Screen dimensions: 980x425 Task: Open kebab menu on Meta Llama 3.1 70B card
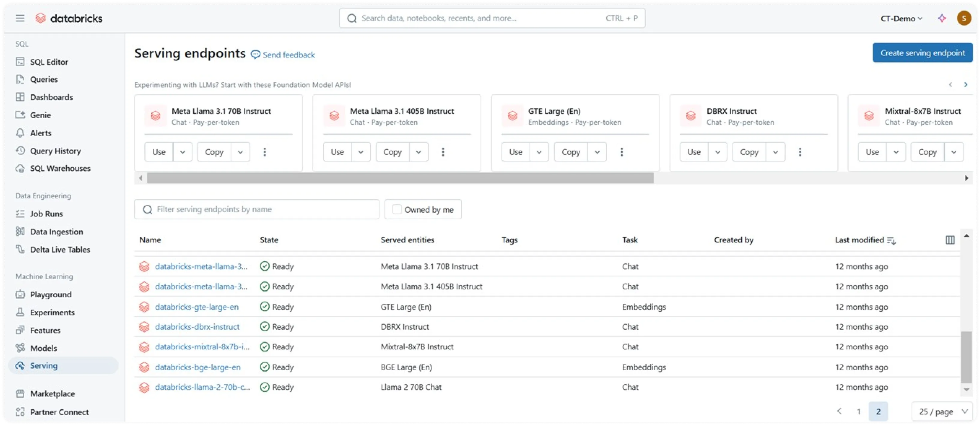point(265,152)
